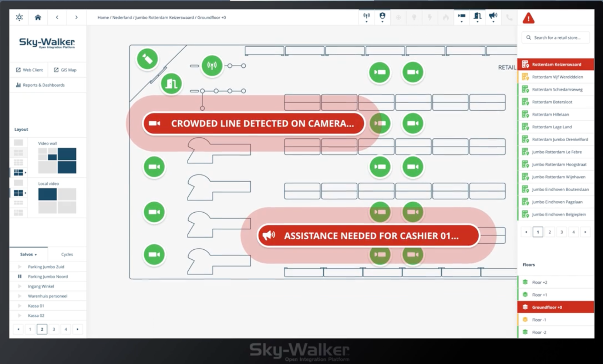Click the green ticket tag map icon
Viewport: 603px width, 364px height.
point(147,59)
